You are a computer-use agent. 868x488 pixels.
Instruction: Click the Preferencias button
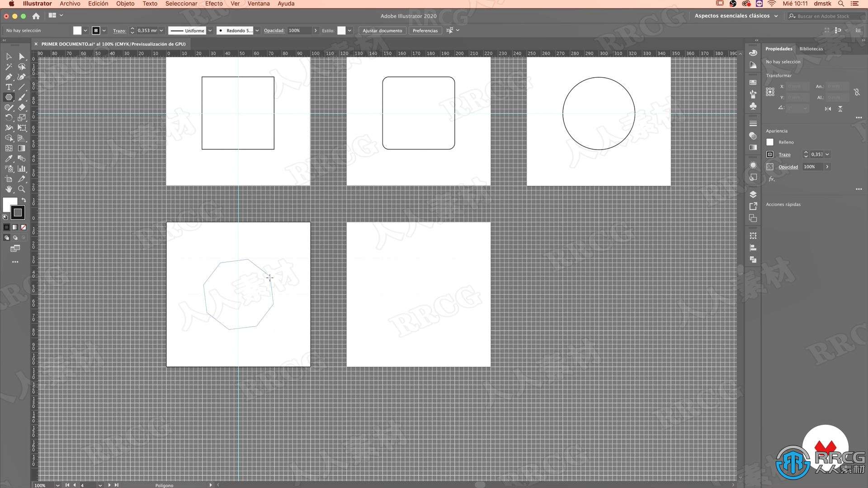click(x=425, y=31)
